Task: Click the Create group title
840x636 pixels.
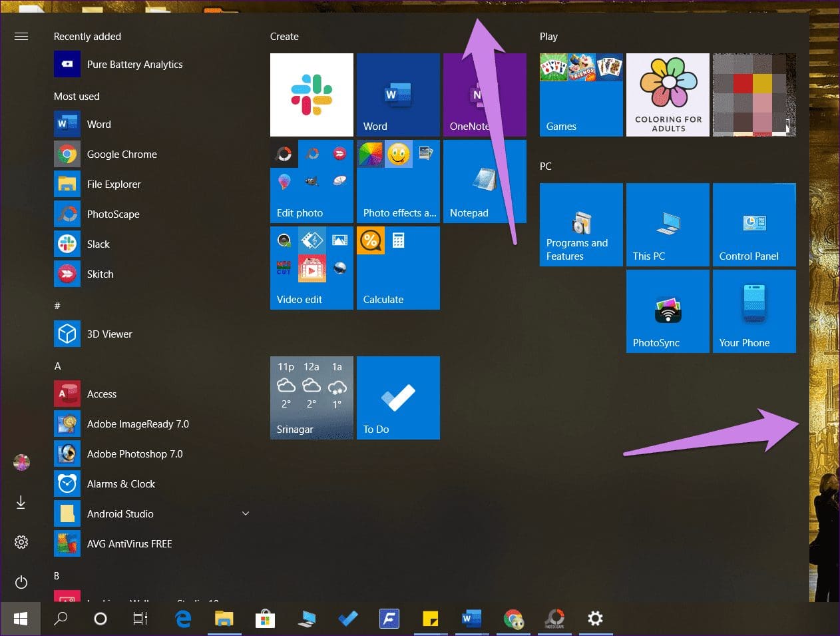Action: [284, 37]
